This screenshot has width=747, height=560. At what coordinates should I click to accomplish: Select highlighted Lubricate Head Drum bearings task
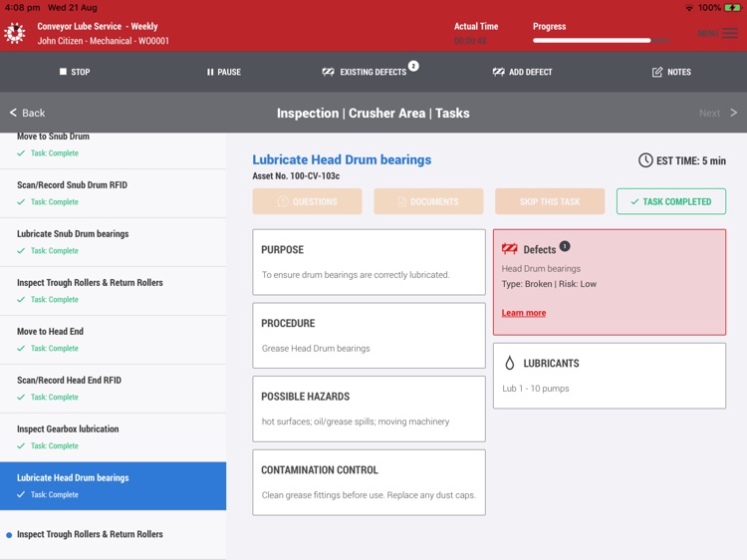point(113,486)
